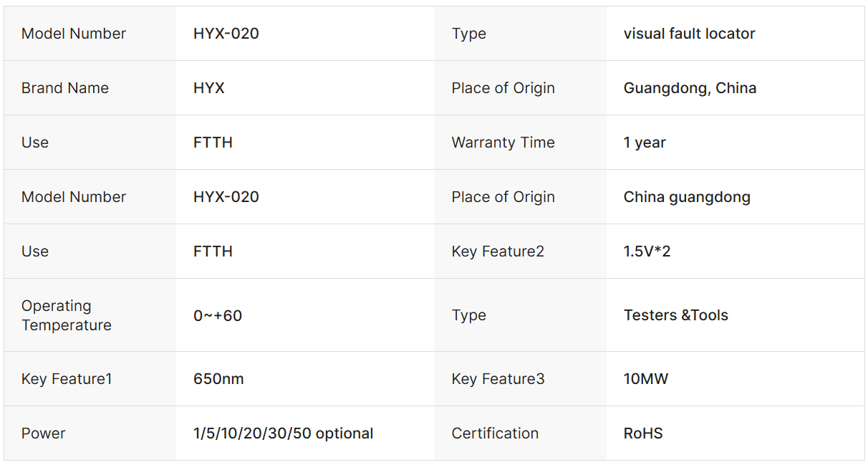Select the "Guangdong, China" origin value
Screen dimensions: 868x465
click(x=690, y=88)
